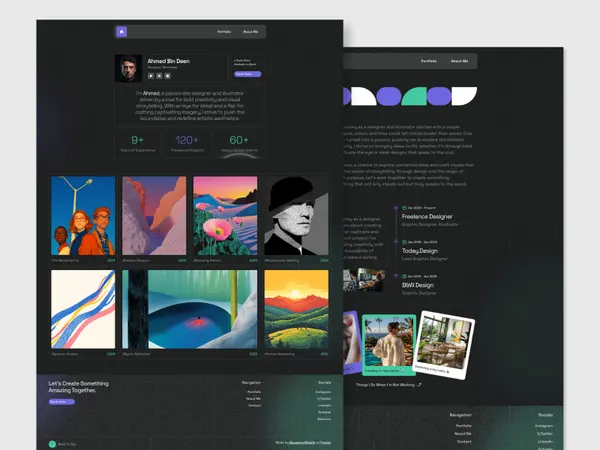Open X/Twitter in the front page footer socials

tap(324, 399)
